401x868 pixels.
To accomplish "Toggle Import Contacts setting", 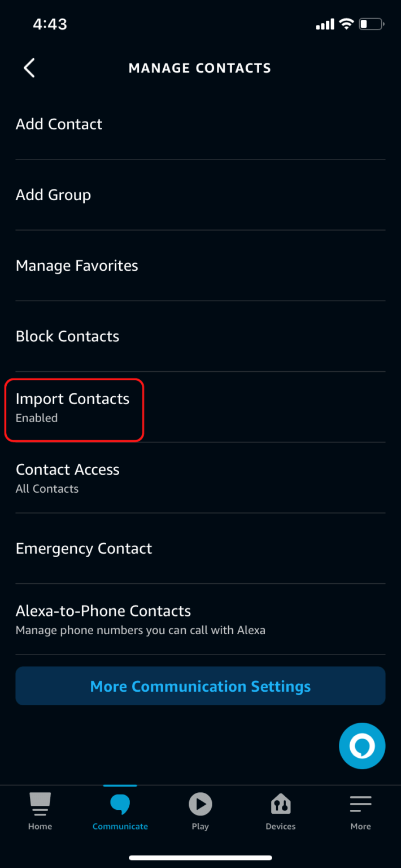I will pyautogui.click(x=72, y=406).
